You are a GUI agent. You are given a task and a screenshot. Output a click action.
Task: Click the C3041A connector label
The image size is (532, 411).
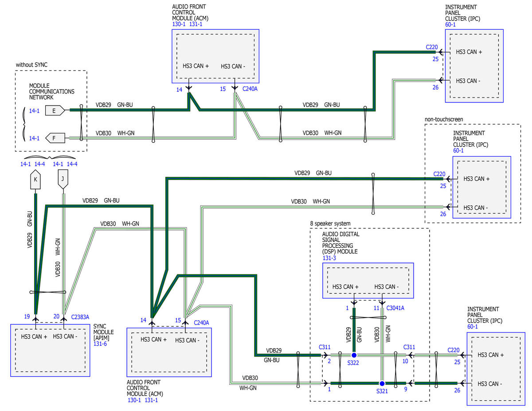pyautogui.click(x=395, y=308)
